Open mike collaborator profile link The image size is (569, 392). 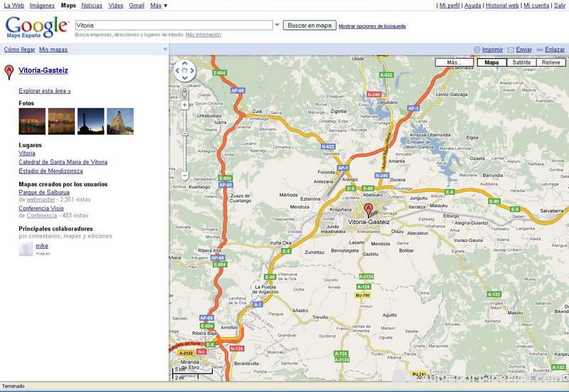42,245
